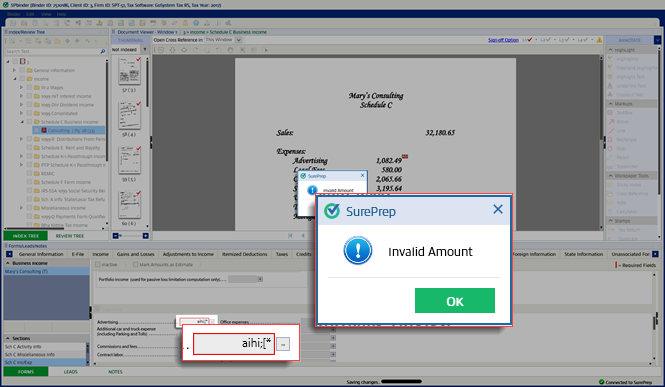Click the L1 sign-off checkmark
This screenshot has height=387, width=665.
pos(529,40)
